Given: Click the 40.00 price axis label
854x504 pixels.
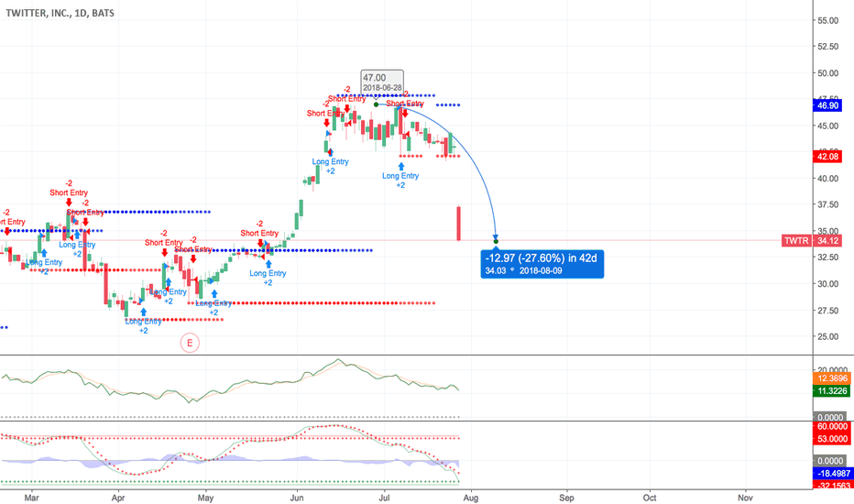Looking at the screenshot, I should [827, 179].
